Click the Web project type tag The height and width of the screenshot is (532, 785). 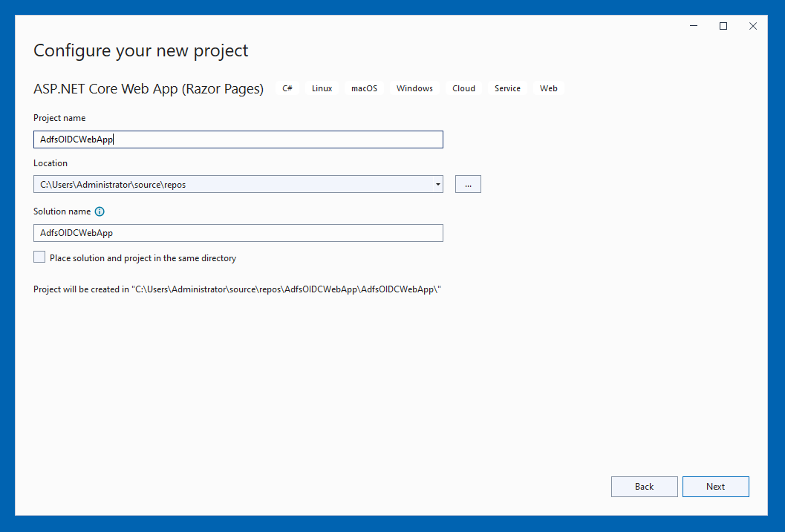[x=548, y=88]
